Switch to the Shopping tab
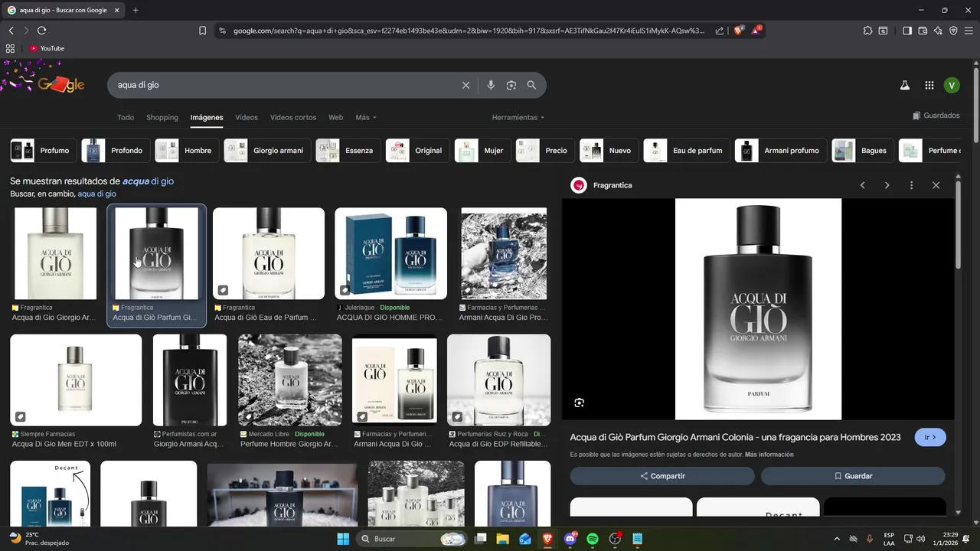The image size is (980, 551). (x=162, y=117)
